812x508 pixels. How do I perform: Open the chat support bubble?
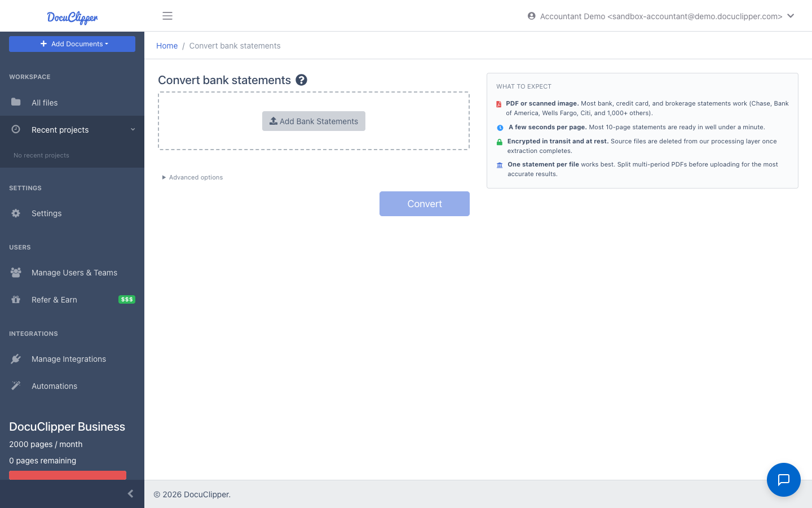click(784, 480)
